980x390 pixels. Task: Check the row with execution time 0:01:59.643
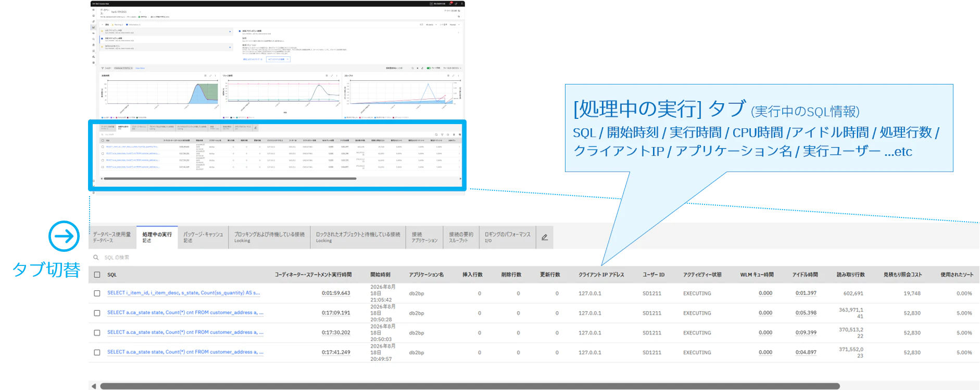tap(97, 294)
